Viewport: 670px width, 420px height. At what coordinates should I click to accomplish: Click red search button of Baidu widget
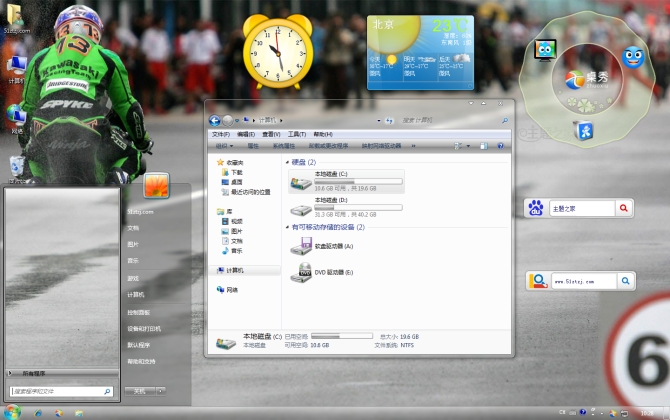624,208
